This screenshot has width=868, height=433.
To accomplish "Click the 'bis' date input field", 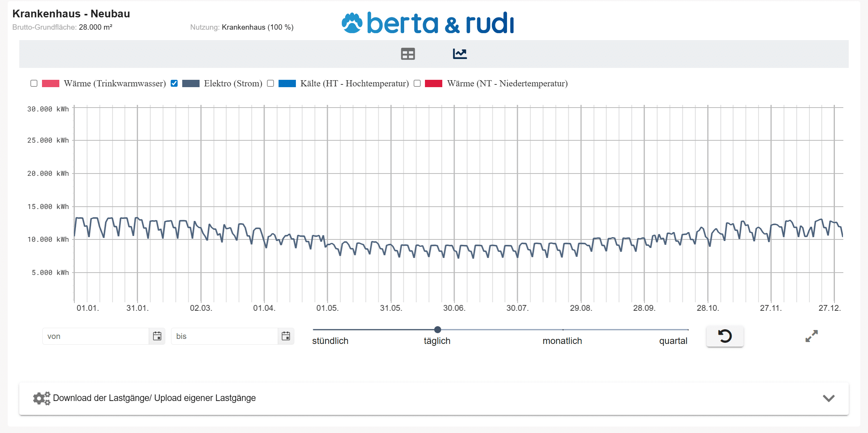I will [x=225, y=336].
